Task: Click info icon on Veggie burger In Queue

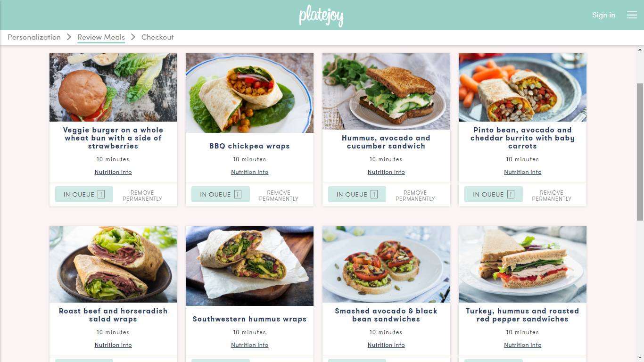Action: (101, 194)
